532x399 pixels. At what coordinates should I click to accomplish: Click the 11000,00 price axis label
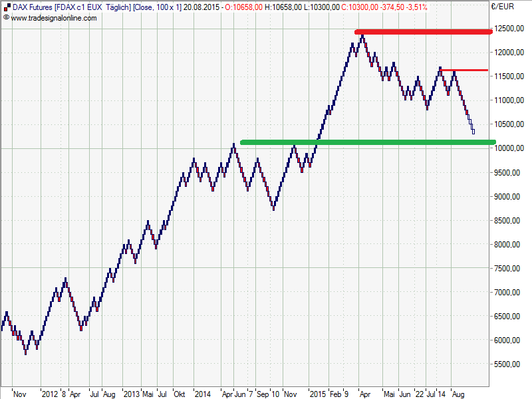click(x=509, y=100)
